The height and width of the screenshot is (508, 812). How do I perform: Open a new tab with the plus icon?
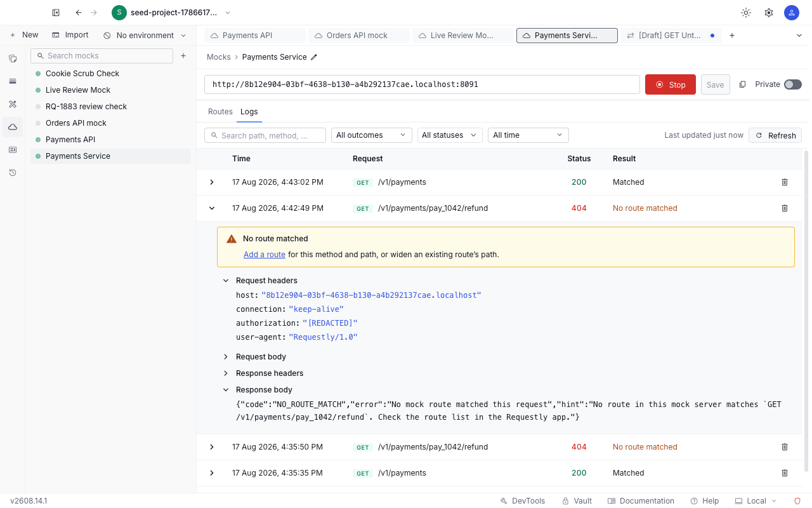[x=732, y=36]
